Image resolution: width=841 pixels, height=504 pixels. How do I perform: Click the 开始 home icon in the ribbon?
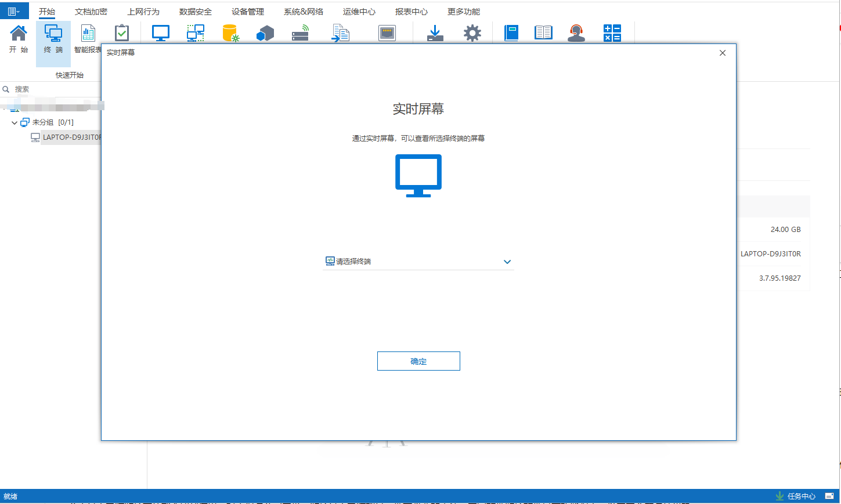tap(19, 33)
